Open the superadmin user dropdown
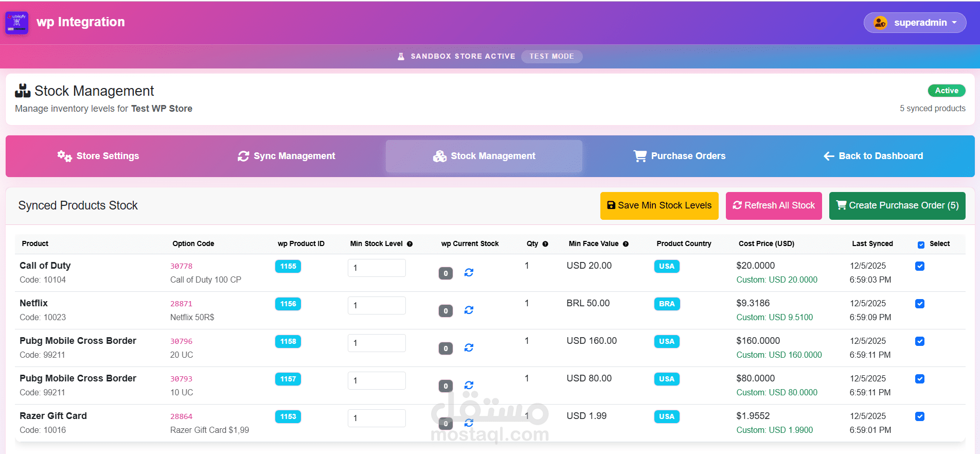The width and height of the screenshot is (980, 454). [x=915, y=23]
